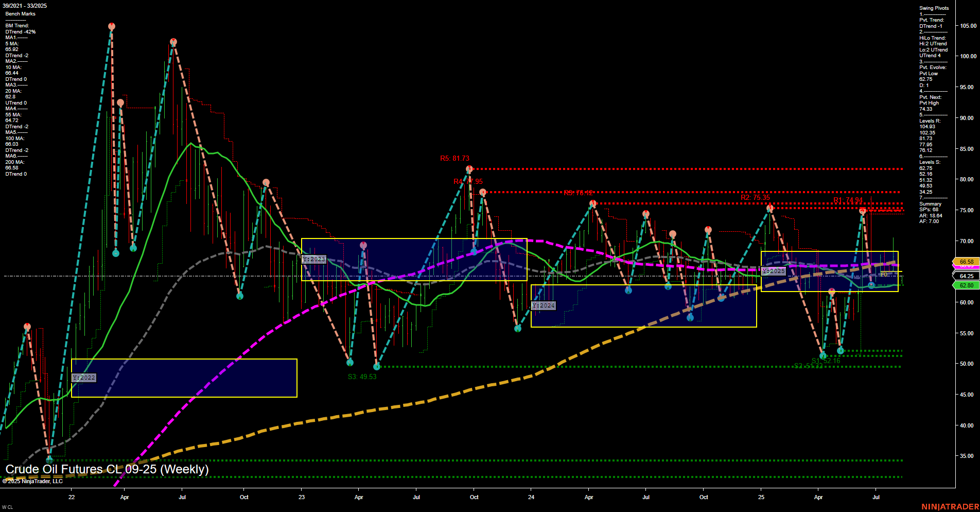Click the Y:2022 label box
The image size is (980, 512).
[x=84, y=378]
